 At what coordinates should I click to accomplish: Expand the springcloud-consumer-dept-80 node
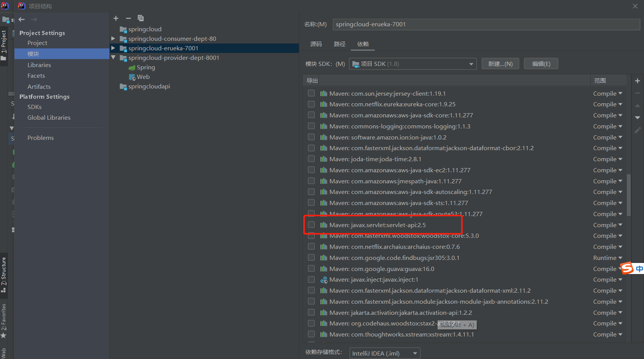point(113,38)
